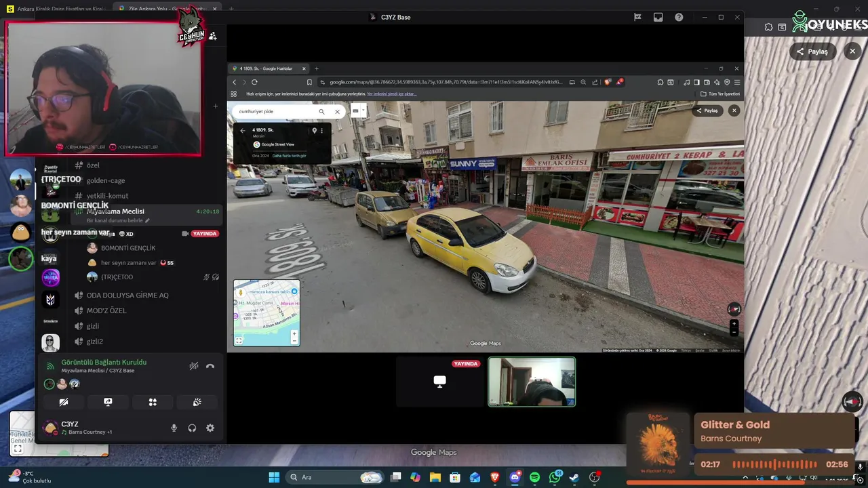Reload the streamed Google Maps page
The width and height of the screenshot is (868, 488).
[255, 82]
